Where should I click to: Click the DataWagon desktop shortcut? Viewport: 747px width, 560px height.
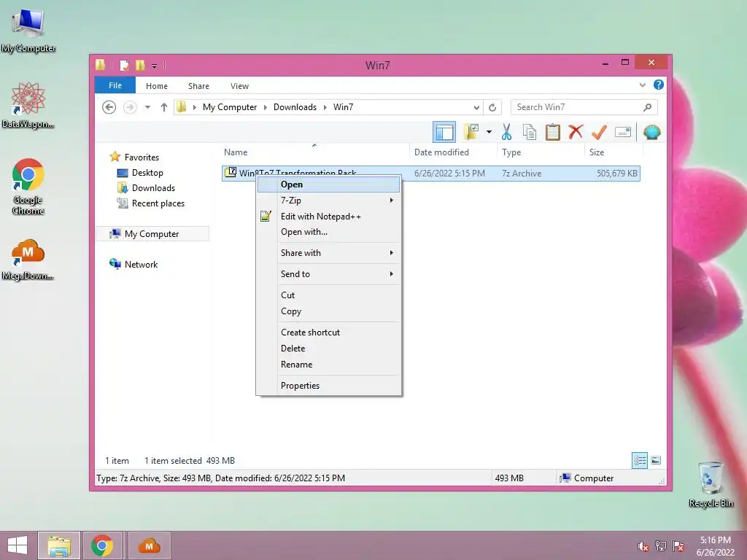click(x=28, y=105)
